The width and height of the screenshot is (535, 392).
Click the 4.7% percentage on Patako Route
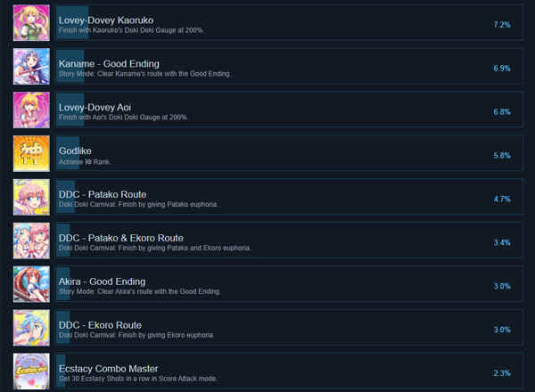(502, 199)
